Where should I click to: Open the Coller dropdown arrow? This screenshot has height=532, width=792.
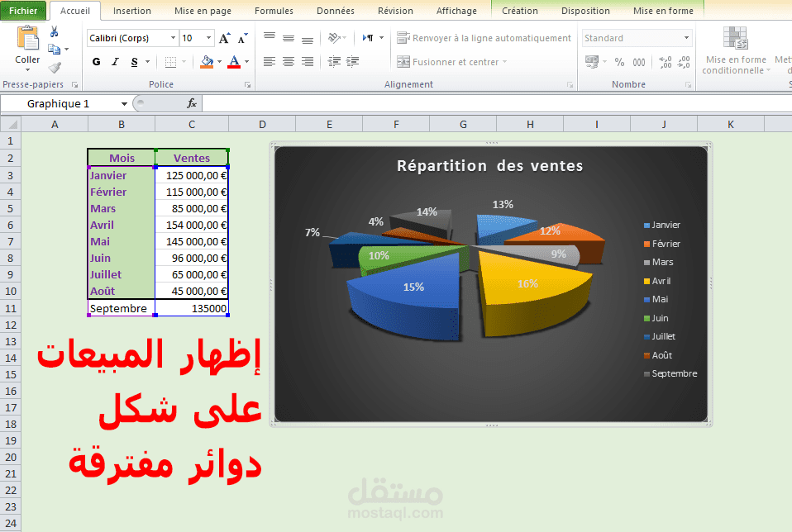coord(28,70)
